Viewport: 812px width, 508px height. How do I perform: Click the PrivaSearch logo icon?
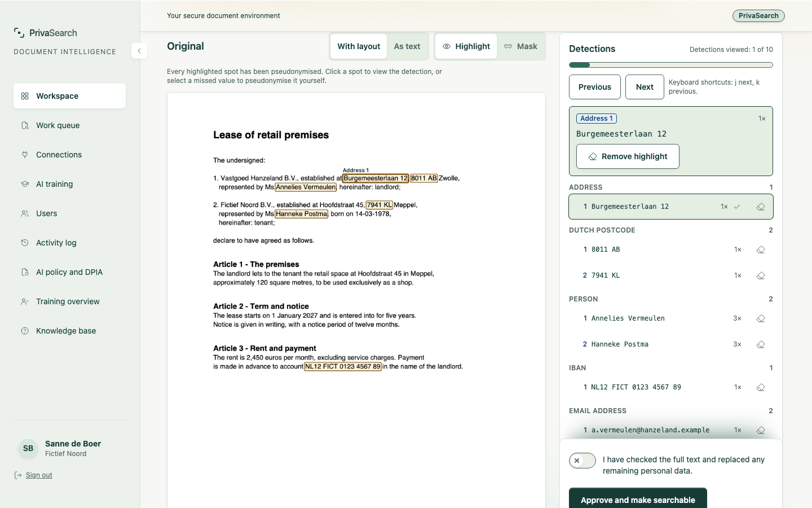19,33
